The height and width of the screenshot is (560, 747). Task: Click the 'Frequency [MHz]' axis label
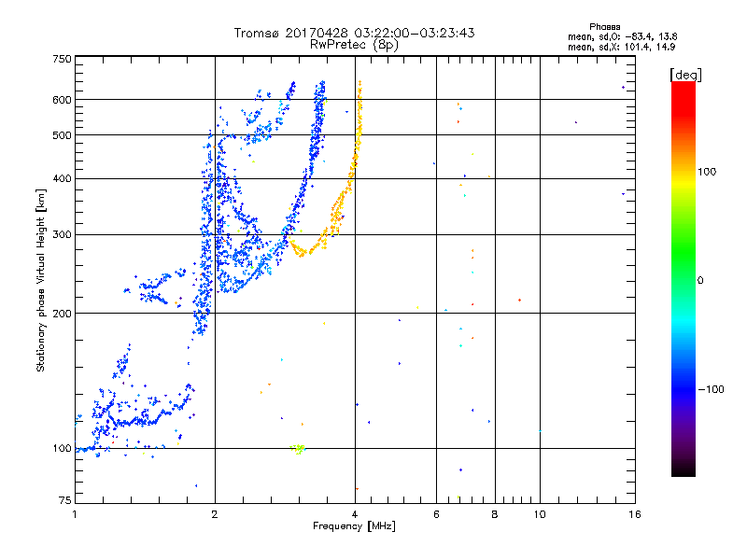354,526
